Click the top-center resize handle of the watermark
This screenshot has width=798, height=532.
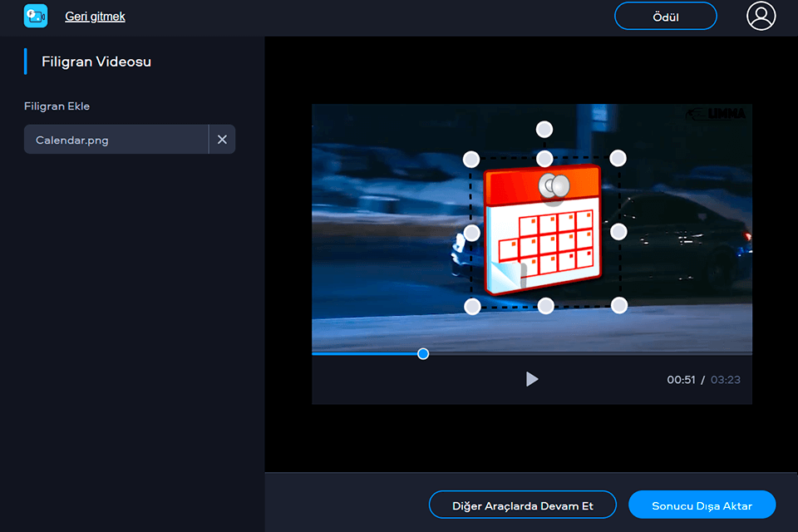[x=544, y=158]
